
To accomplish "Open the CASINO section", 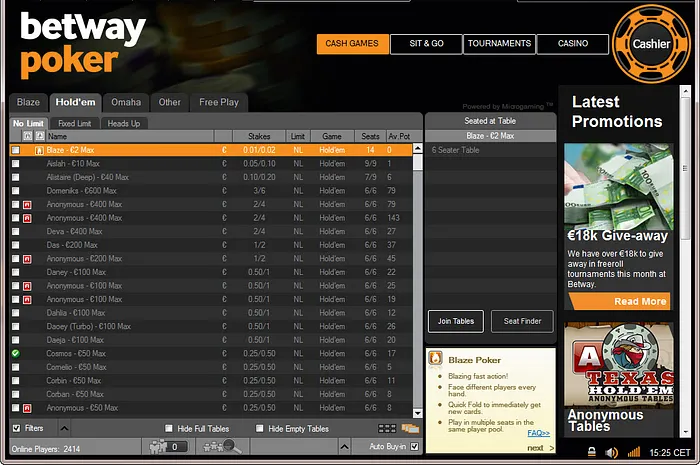I will 573,44.
